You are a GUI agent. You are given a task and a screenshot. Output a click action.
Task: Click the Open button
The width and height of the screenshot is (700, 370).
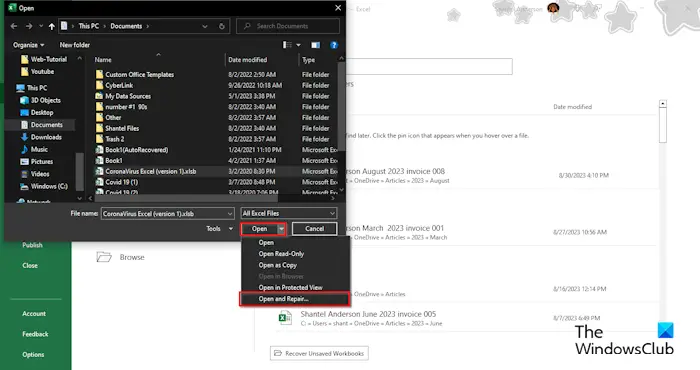click(x=259, y=229)
